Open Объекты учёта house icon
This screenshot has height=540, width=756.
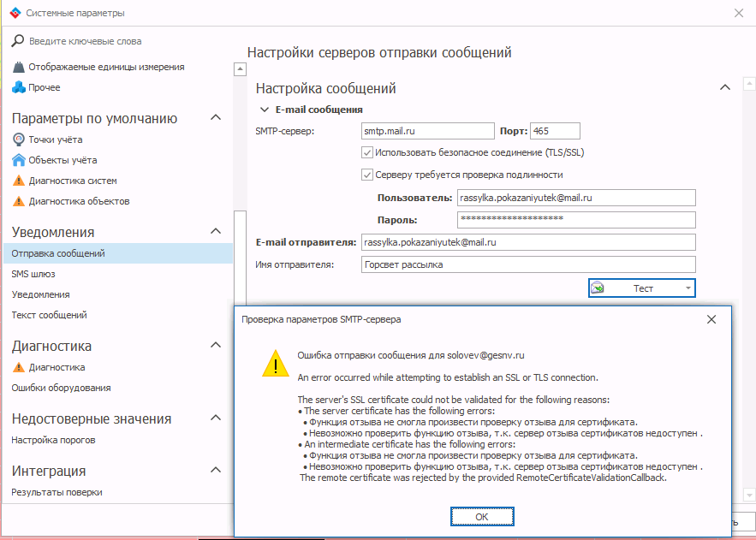[x=18, y=160]
